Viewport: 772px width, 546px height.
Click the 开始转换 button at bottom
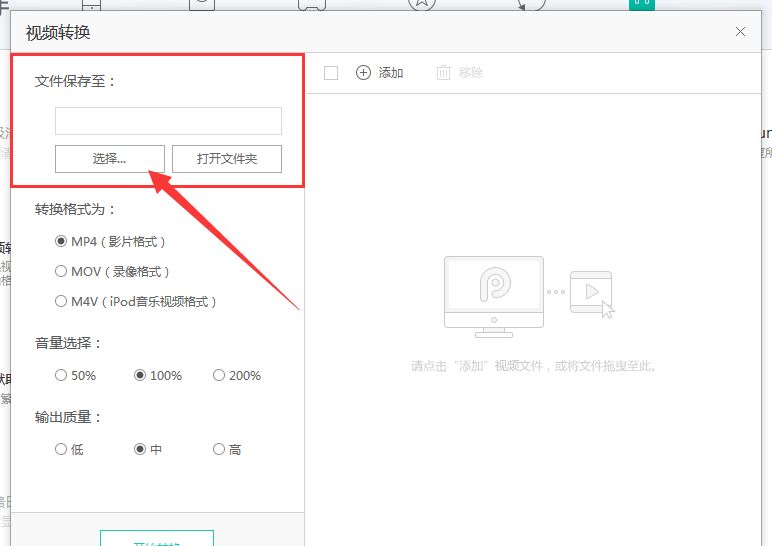(157, 538)
